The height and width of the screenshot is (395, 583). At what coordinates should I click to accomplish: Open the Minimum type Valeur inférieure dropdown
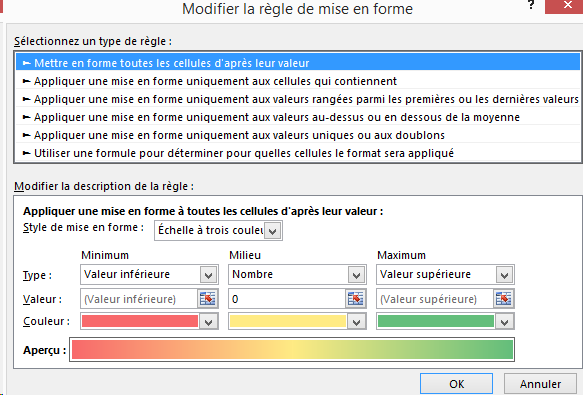(x=149, y=274)
